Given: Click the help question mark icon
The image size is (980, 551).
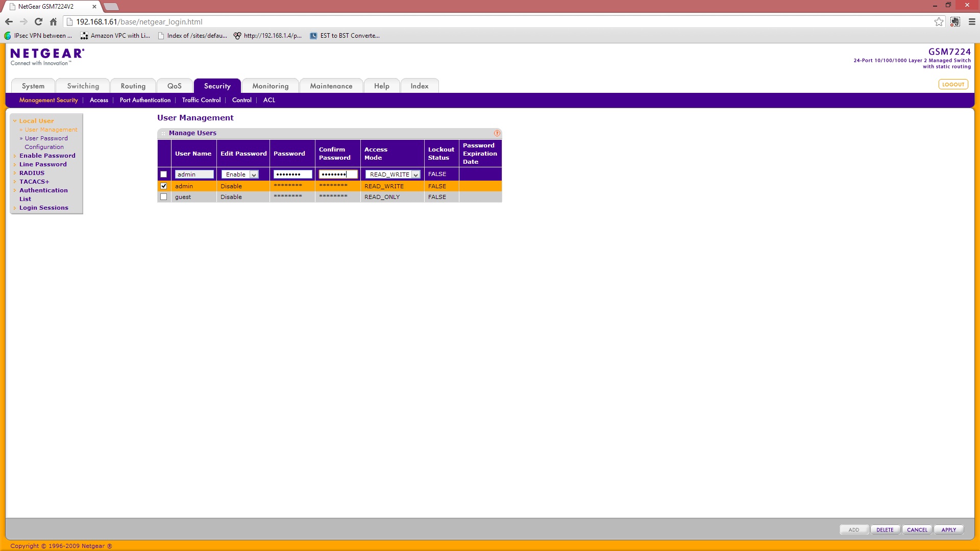Looking at the screenshot, I should pyautogui.click(x=497, y=133).
